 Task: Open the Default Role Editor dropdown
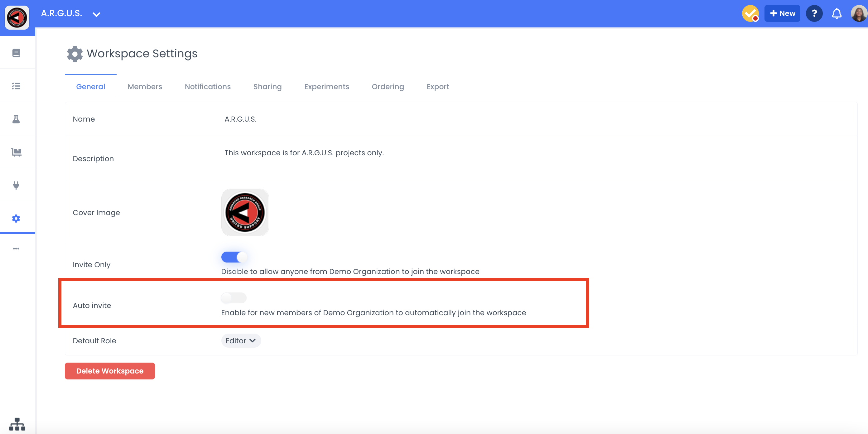241,341
